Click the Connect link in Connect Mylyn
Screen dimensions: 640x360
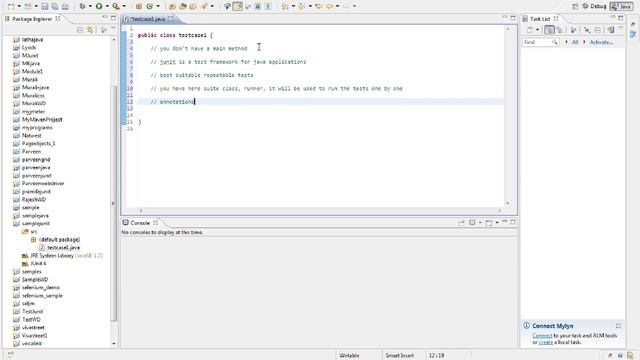click(x=542, y=336)
